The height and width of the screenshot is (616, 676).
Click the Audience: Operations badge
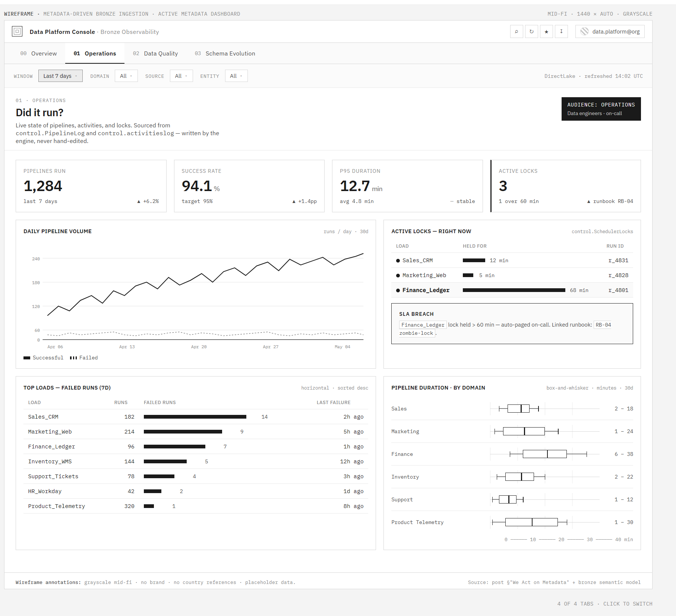coord(601,109)
